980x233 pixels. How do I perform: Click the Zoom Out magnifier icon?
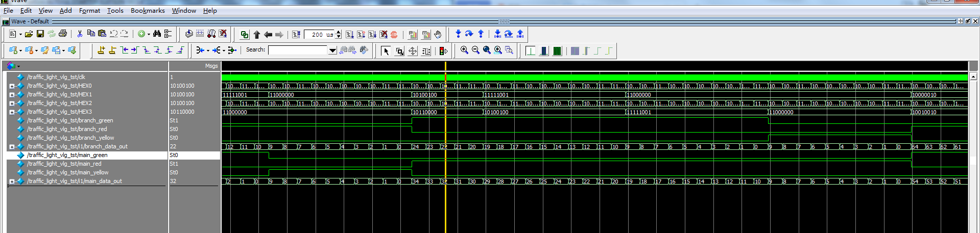tap(475, 50)
